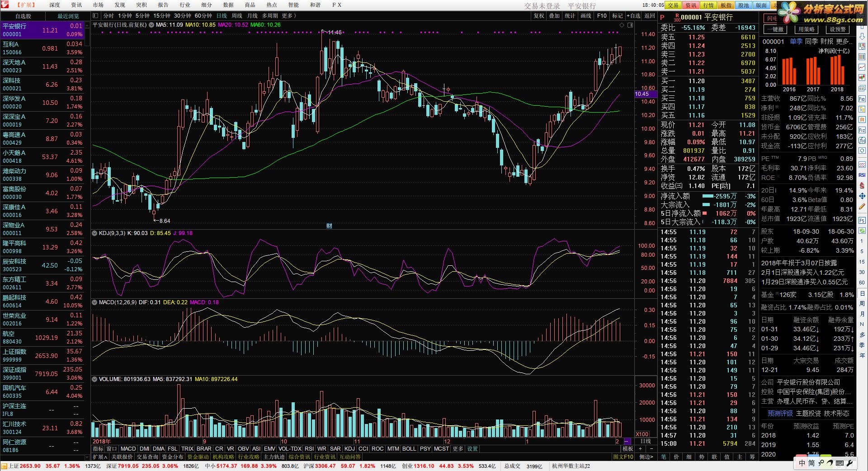Click the RSI icon in the right toolbar

click(862, 175)
